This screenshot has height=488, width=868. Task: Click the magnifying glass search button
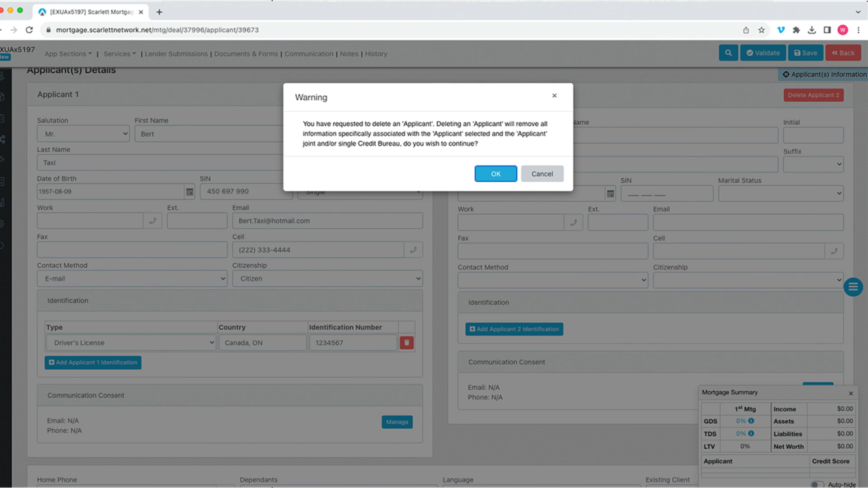(x=728, y=53)
